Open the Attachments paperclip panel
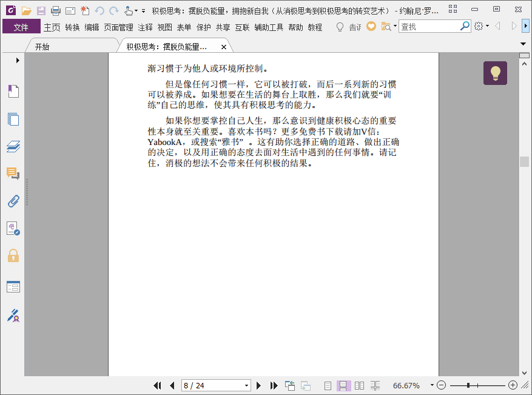Screen dimensions: 532x395 (13, 201)
